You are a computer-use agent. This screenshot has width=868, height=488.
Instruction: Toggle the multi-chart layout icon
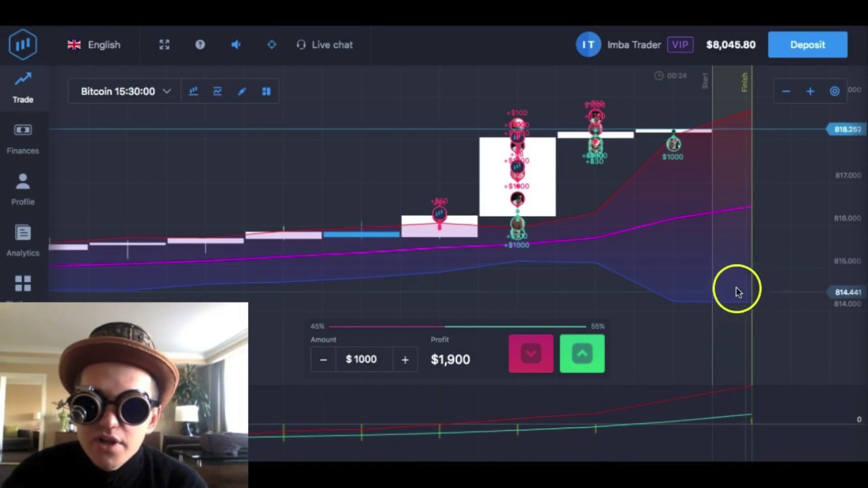[267, 91]
